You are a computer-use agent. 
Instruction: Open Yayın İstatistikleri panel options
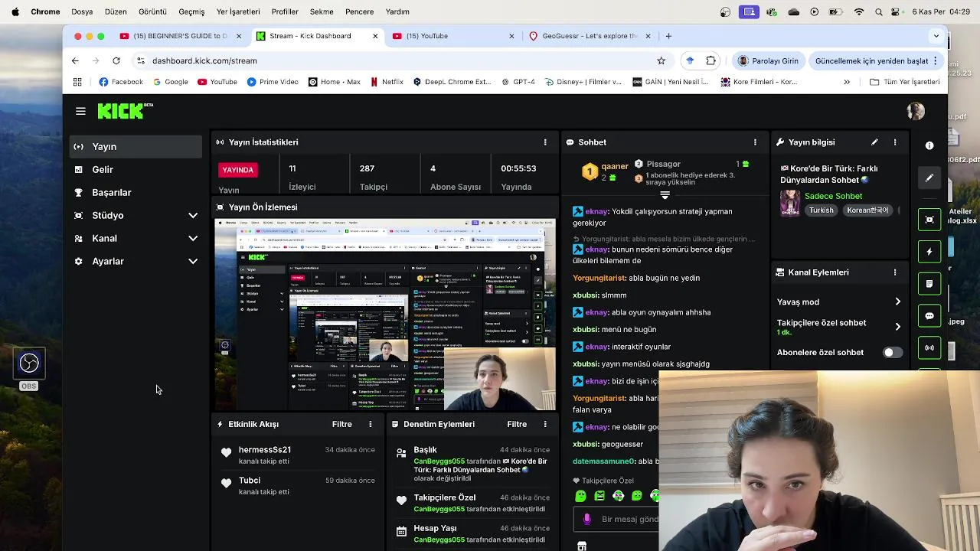545,142
